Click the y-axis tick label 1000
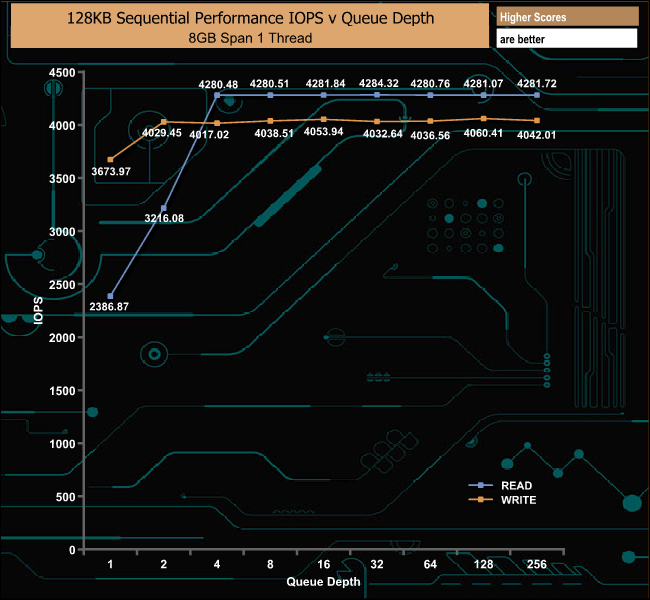650x600 pixels. tap(62, 444)
